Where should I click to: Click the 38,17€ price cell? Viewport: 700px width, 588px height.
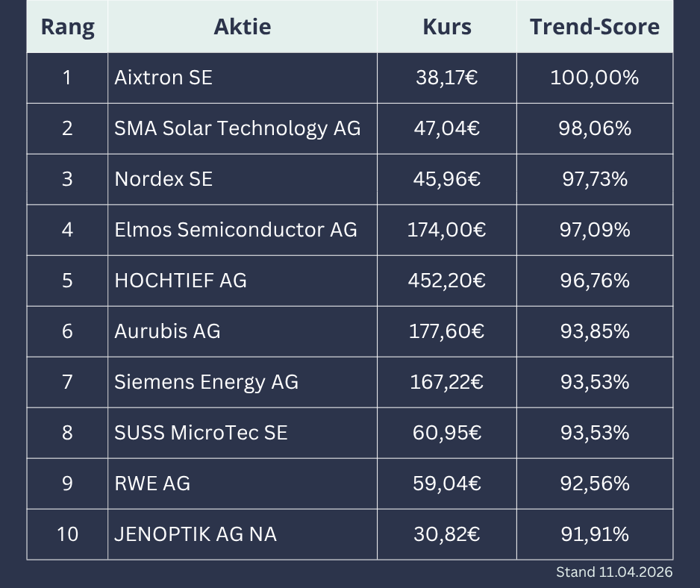(x=447, y=78)
